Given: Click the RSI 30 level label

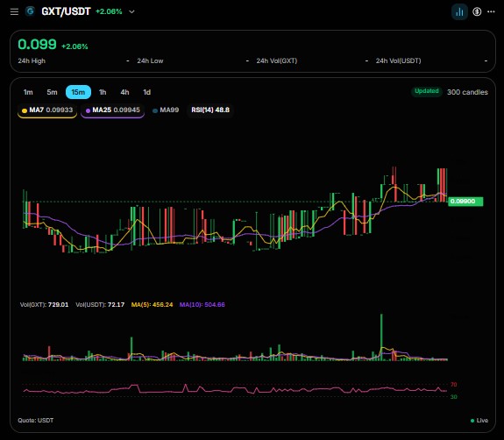Looking at the screenshot, I should (453, 397).
